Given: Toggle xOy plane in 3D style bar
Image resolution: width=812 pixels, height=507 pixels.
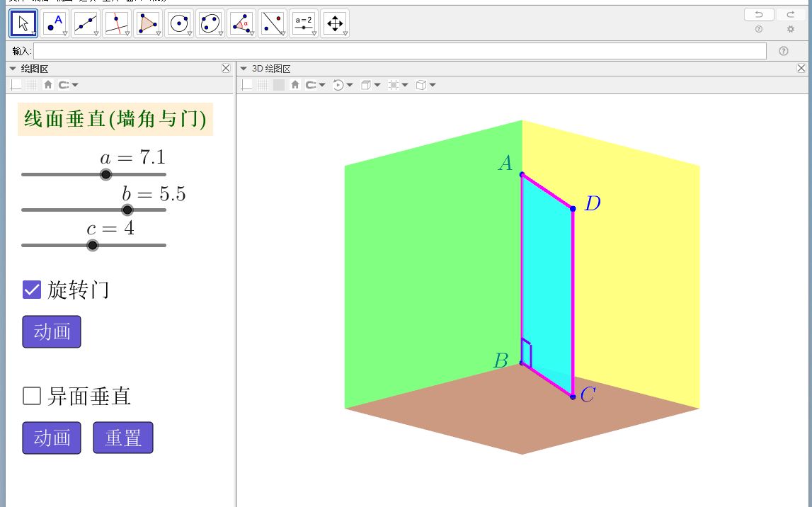Looking at the screenshot, I should point(279,84).
